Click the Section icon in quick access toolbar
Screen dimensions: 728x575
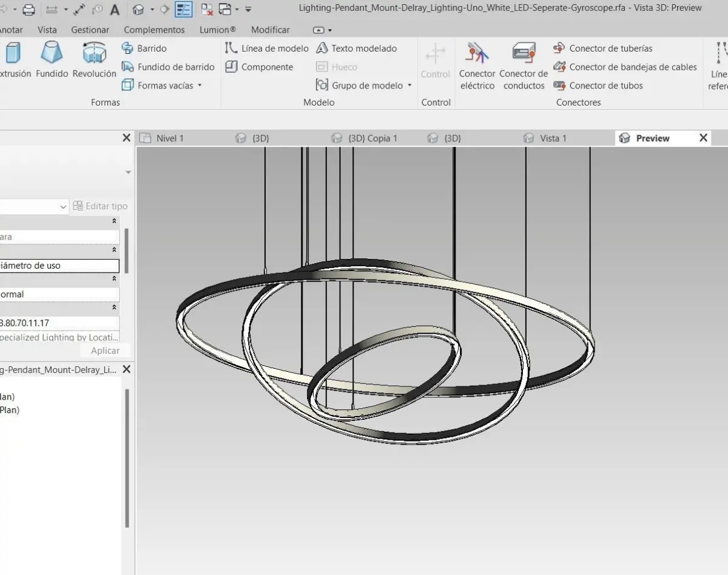pos(164,10)
